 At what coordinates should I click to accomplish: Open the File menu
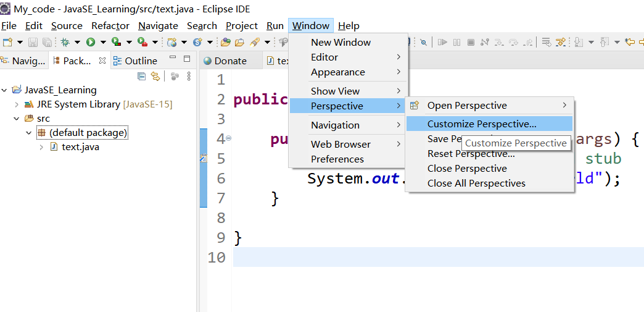coord(9,26)
